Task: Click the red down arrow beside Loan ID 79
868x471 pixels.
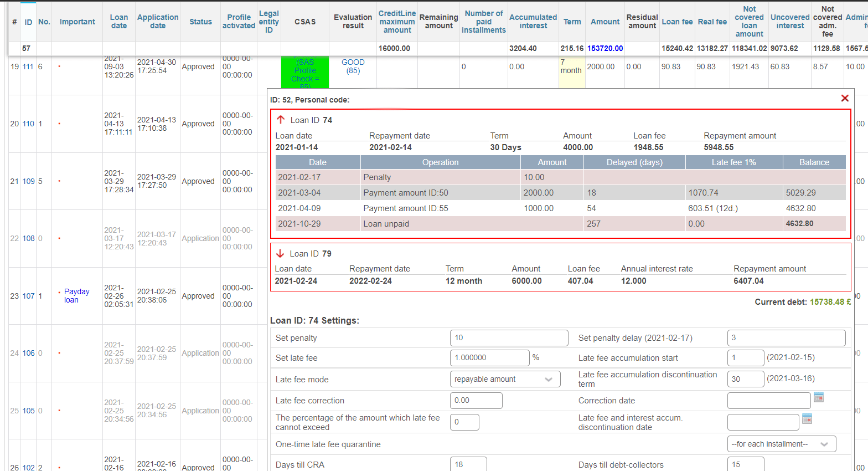Action: pos(280,253)
